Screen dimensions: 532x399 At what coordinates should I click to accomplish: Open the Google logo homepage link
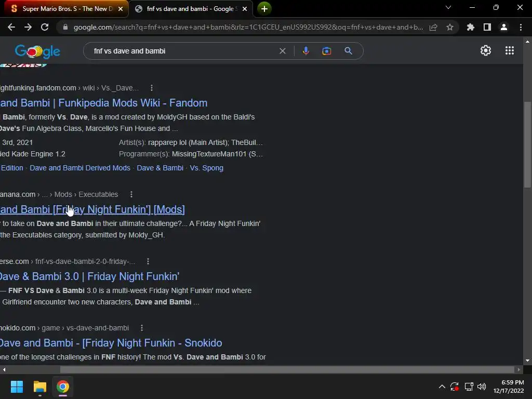tap(37, 51)
